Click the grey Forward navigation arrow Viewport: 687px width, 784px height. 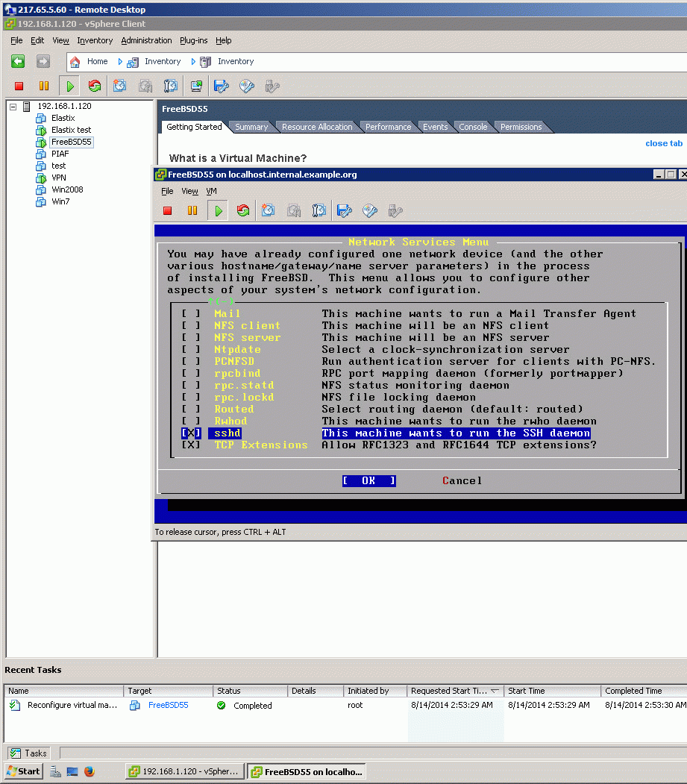[43, 61]
